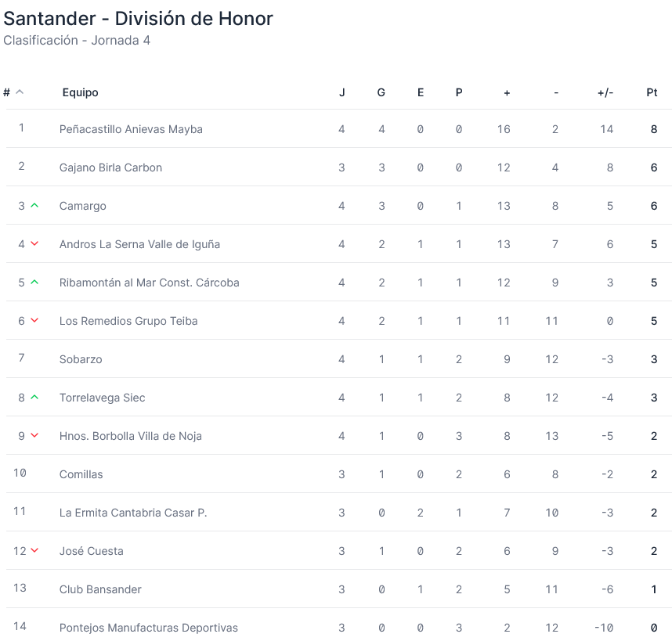Click La Ermita Cantabria Casar P. row
672x641 pixels.
[133, 513]
